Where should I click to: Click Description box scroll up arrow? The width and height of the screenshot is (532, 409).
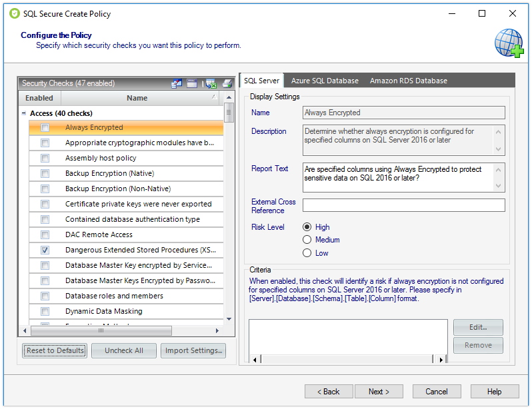click(499, 132)
